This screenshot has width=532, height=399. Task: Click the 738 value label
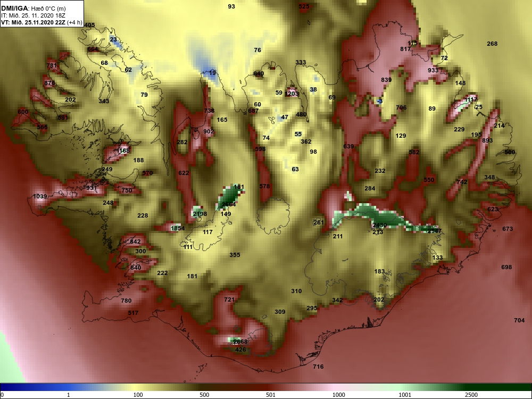point(209,110)
